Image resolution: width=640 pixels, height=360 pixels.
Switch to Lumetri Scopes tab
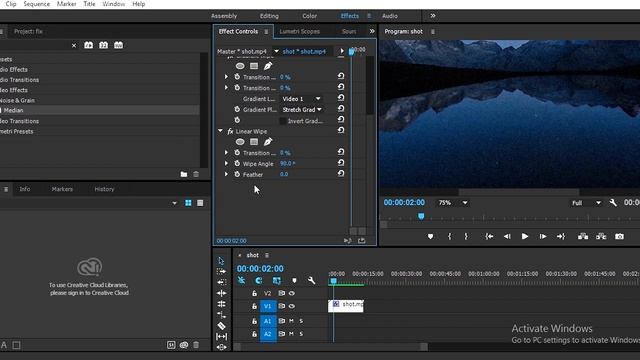(300, 31)
